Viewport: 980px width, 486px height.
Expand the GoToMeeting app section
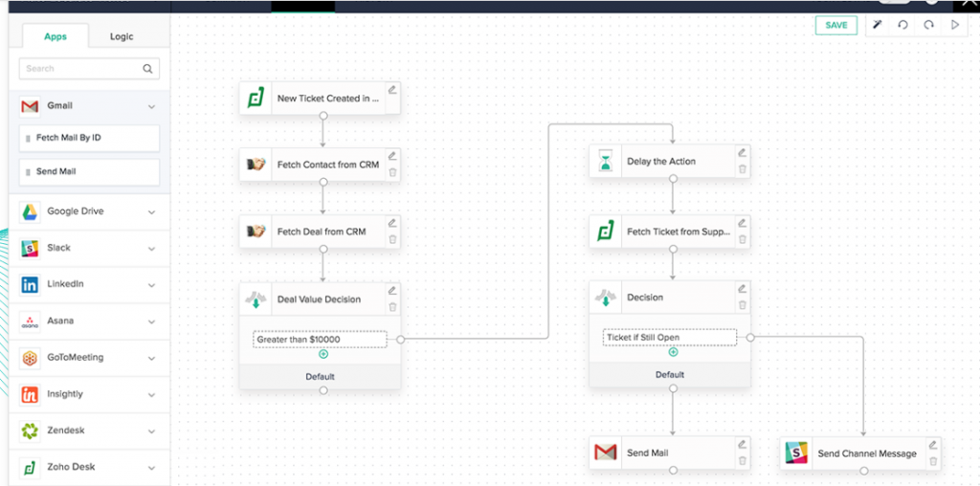click(151, 359)
